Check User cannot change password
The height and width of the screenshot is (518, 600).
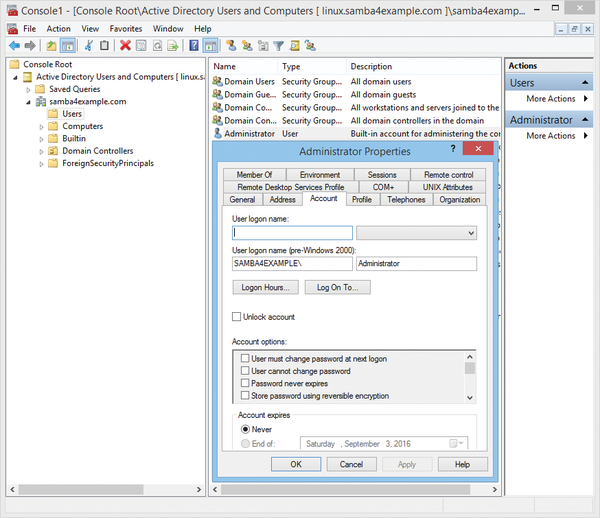click(245, 370)
